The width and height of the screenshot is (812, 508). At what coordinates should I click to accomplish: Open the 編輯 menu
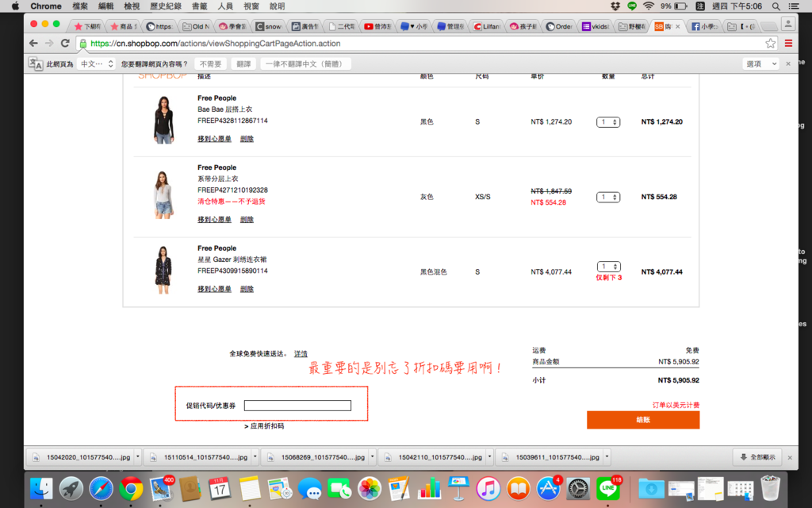point(105,6)
